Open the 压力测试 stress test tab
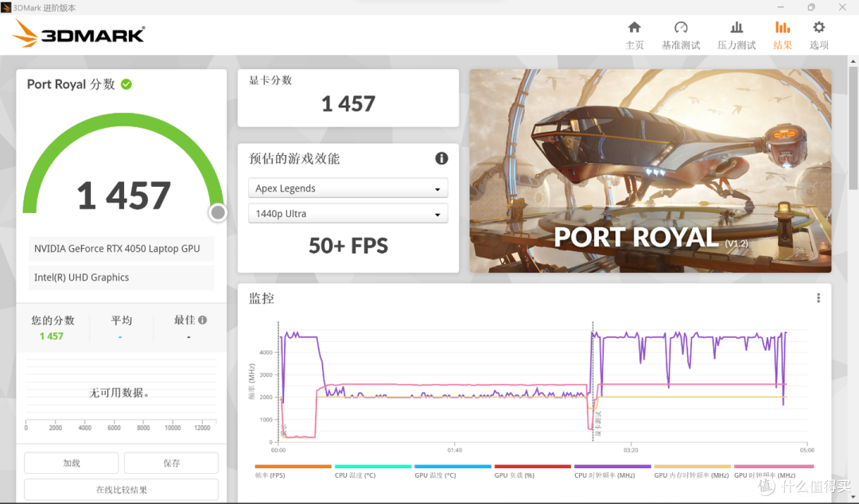Image resolution: width=859 pixels, height=504 pixels. pos(737,36)
